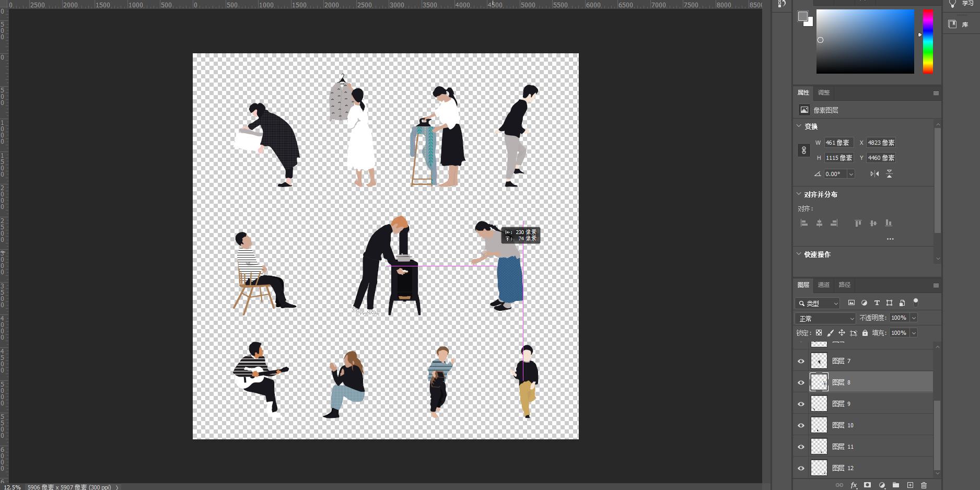Hide 图层 7 using its eye icon
The height and width of the screenshot is (490, 980).
point(801,361)
